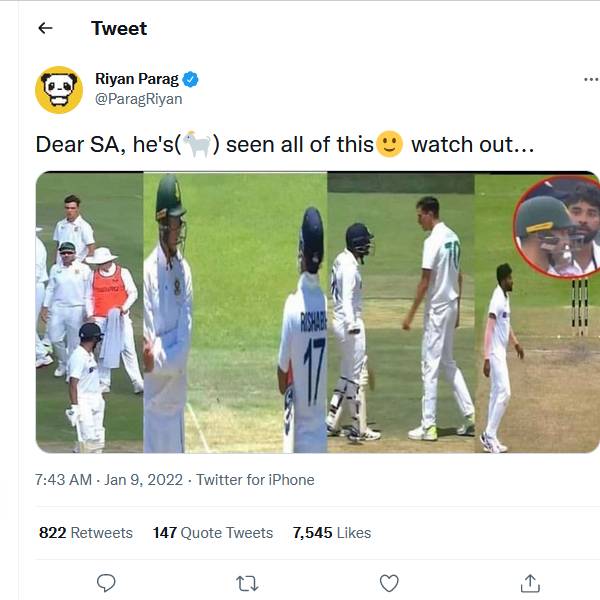Viewport: 600px width, 600px height.
Task: Open the tweet's more options menu
Action: (590, 79)
